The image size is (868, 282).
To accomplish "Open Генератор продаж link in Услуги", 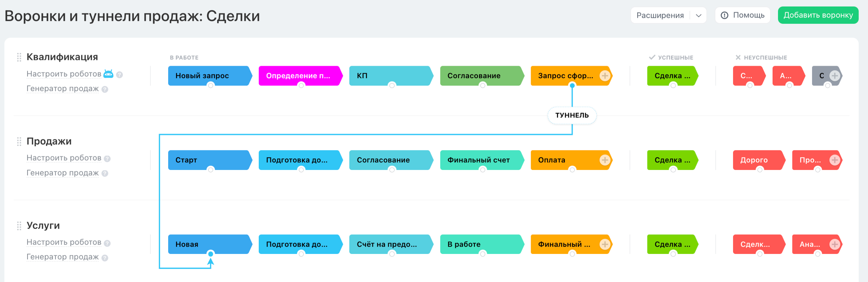I will tap(62, 257).
